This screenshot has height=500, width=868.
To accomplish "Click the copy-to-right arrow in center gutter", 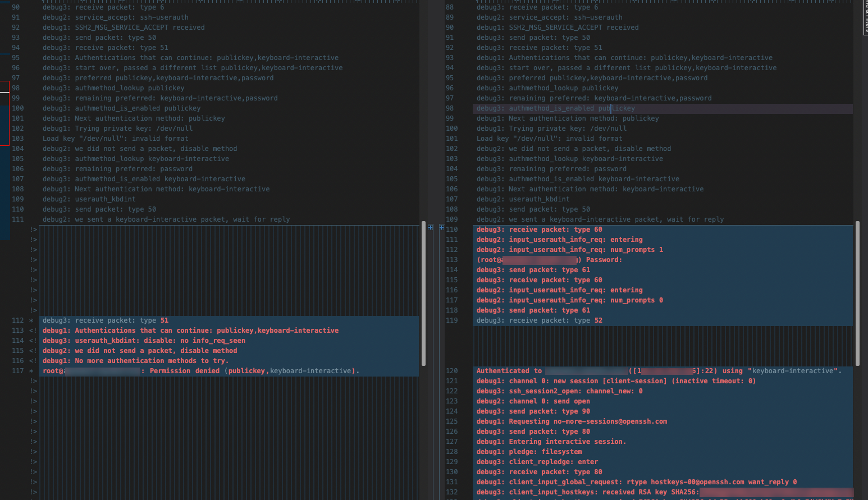I will coord(430,227).
